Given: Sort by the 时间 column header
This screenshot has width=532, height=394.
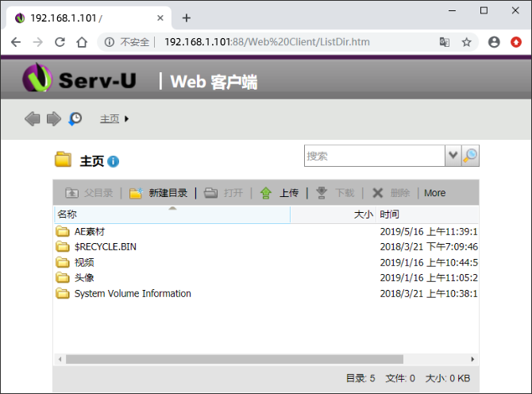Looking at the screenshot, I should [427, 214].
